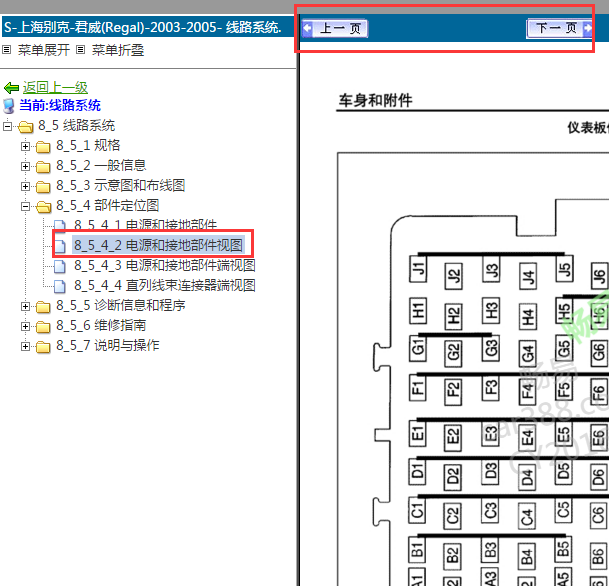Screen dimensions: 609x586
Task: Select the 8_5 线路系统 root label
Action: click(77, 125)
